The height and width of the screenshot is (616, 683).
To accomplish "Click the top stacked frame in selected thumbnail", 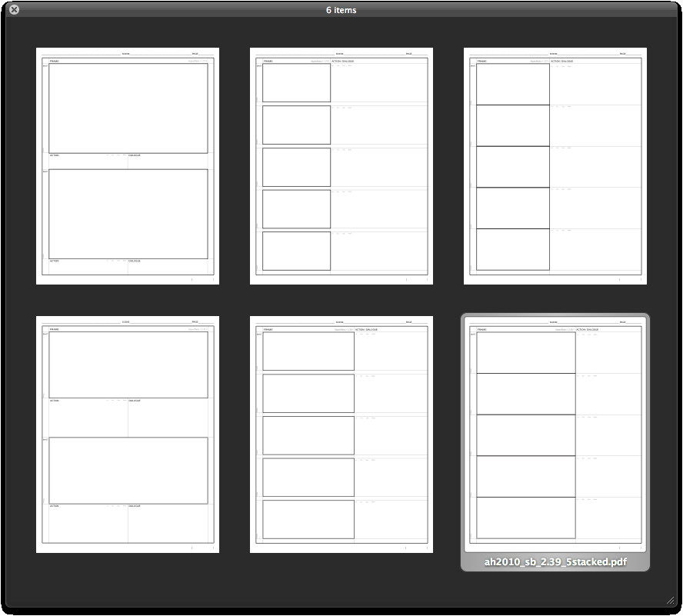I will pos(526,353).
